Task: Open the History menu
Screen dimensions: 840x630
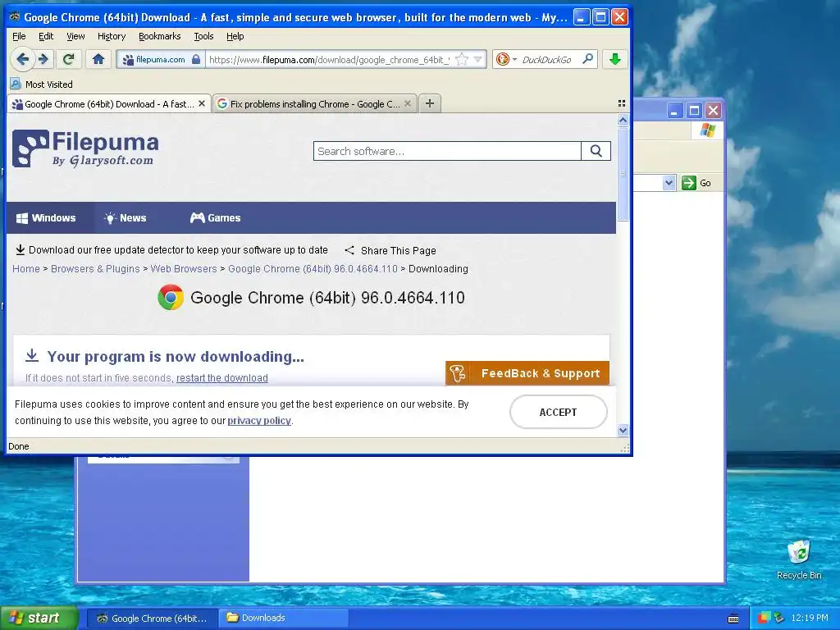Action: pos(112,36)
